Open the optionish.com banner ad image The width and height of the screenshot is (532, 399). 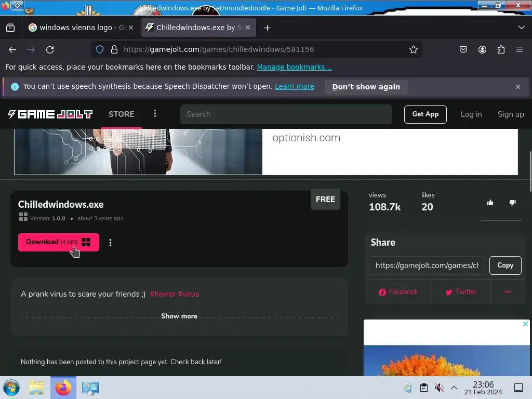point(138,152)
